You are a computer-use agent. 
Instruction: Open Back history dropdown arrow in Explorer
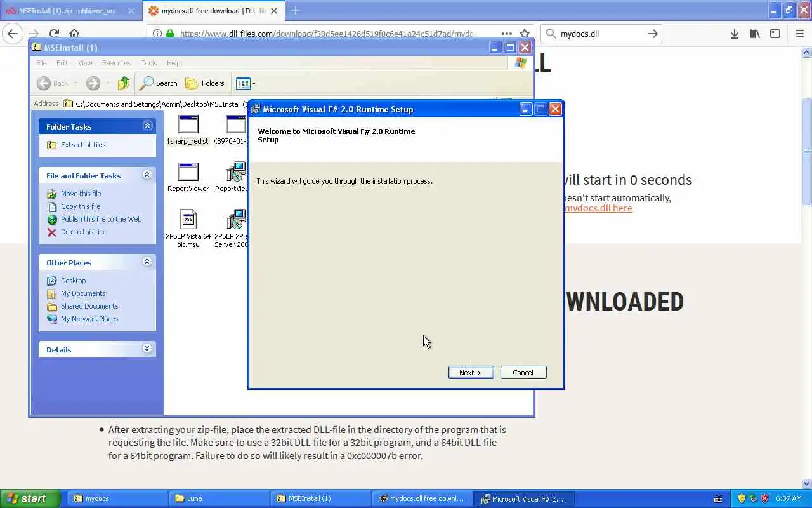(75, 83)
